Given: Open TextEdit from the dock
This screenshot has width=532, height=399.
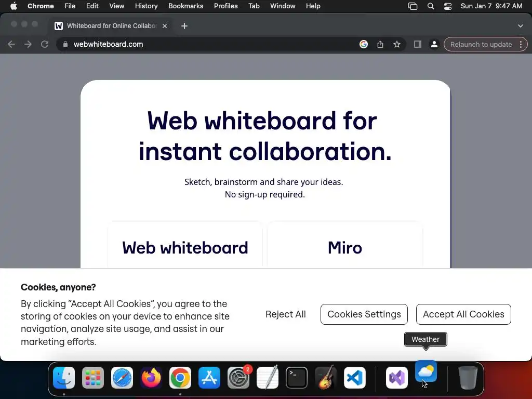Looking at the screenshot, I should coord(268,378).
